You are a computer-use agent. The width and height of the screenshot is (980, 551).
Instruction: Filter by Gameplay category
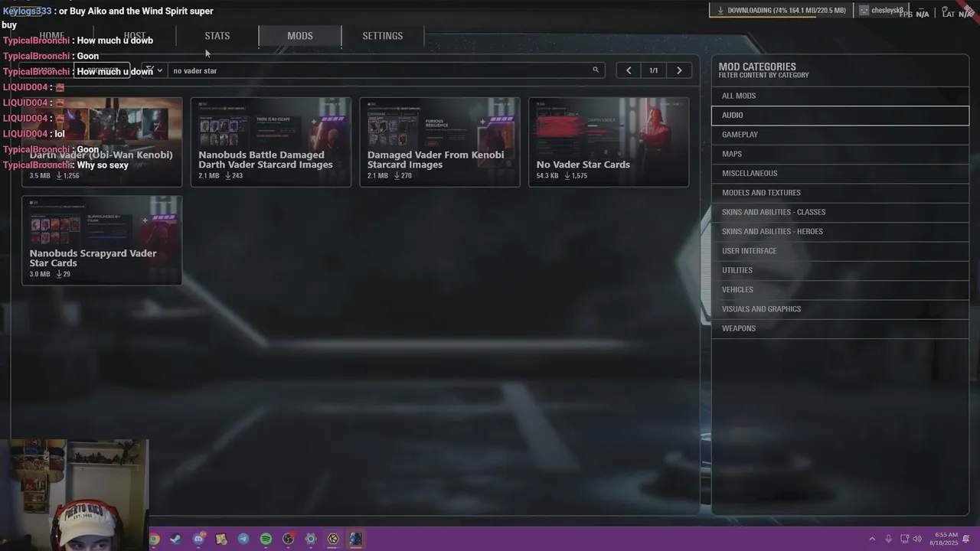point(840,135)
